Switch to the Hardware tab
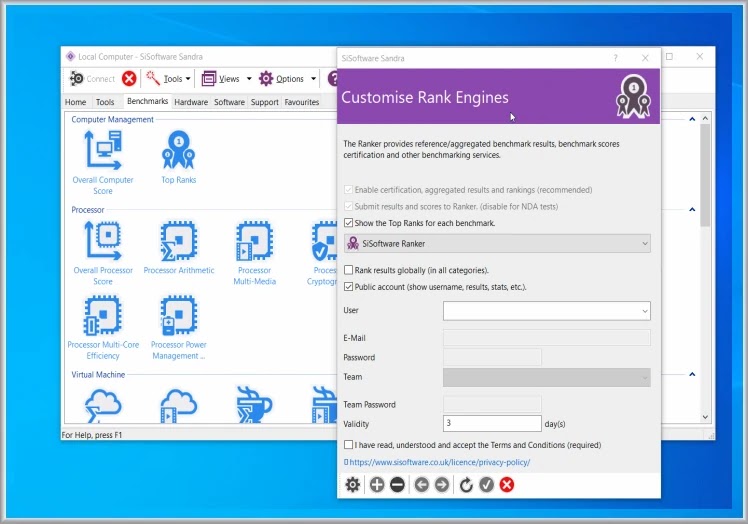The image size is (748, 524). point(191,102)
